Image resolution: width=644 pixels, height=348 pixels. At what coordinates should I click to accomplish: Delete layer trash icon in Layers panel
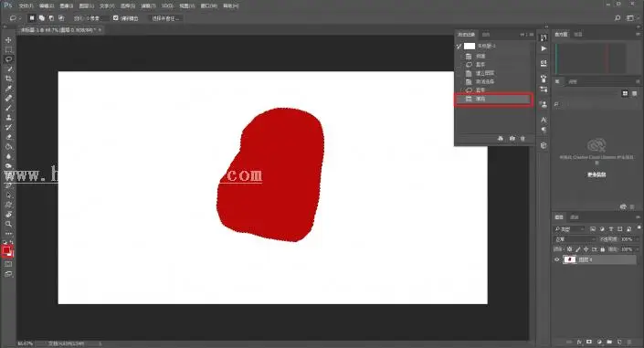(629, 342)
